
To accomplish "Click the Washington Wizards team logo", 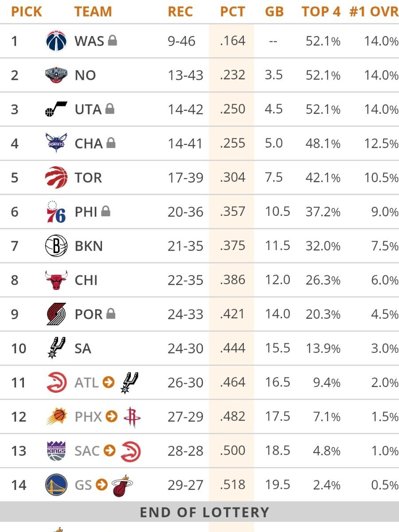I will point(56,41).
